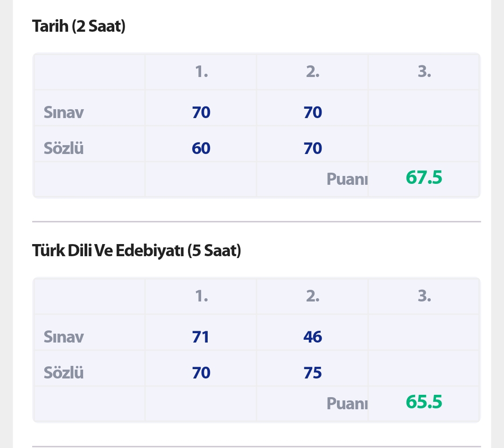Click the Türk Dili Ve Edebiyatı course heading
The height and width of the screenshot is (448, 504).
136,251
